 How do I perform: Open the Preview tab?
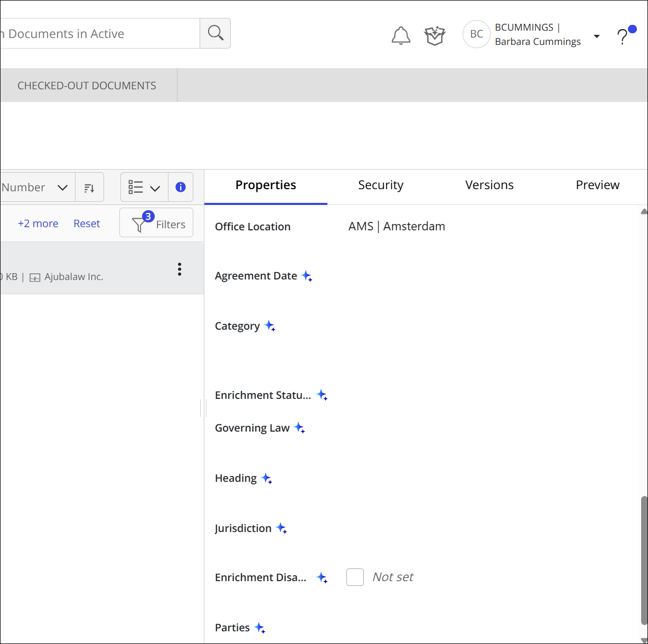tap(597, 185)
